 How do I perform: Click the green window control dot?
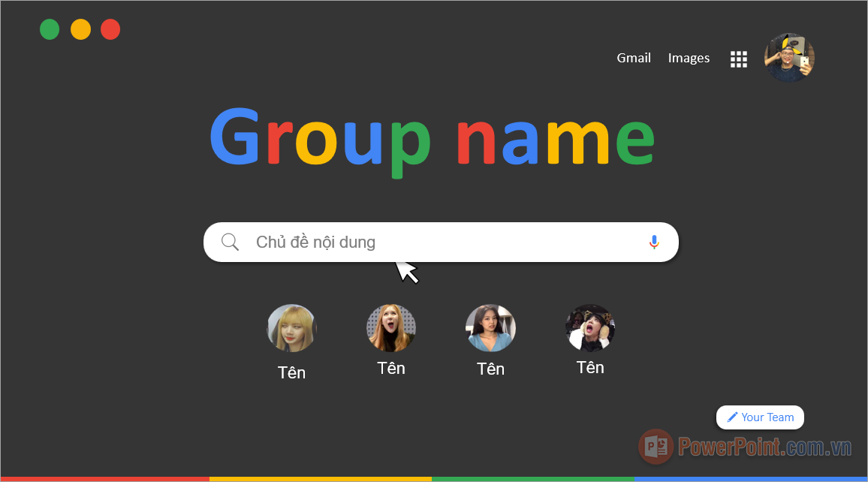tap(50, 29)
